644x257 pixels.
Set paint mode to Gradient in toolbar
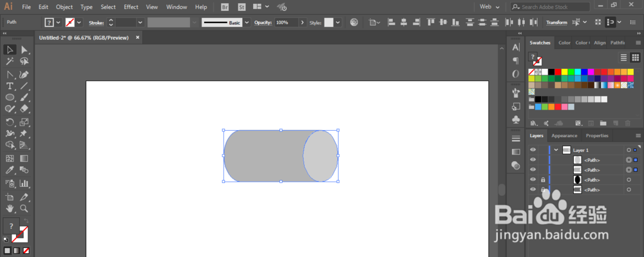17,251
